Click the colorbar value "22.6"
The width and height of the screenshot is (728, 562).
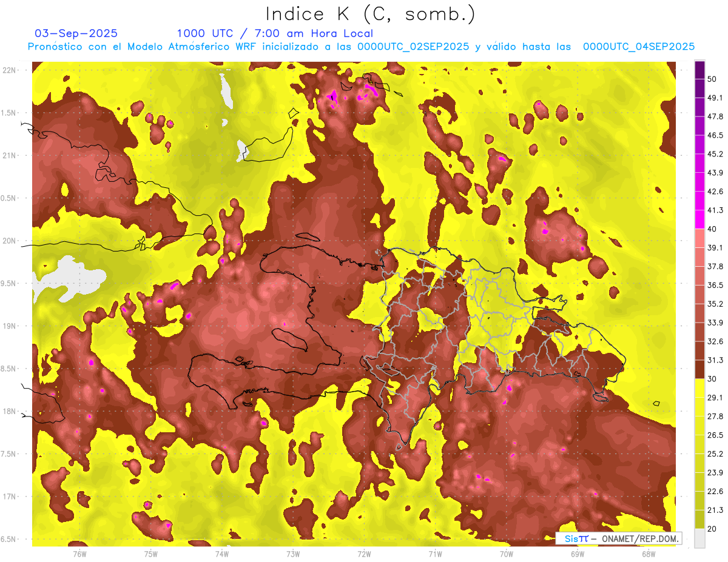point(715,491)
